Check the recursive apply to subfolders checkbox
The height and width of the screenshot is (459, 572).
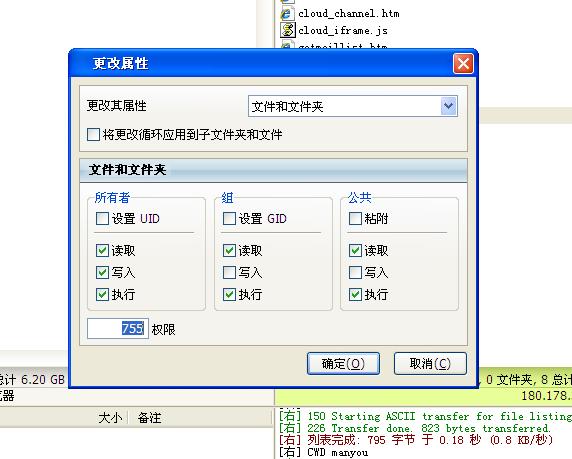93,134
